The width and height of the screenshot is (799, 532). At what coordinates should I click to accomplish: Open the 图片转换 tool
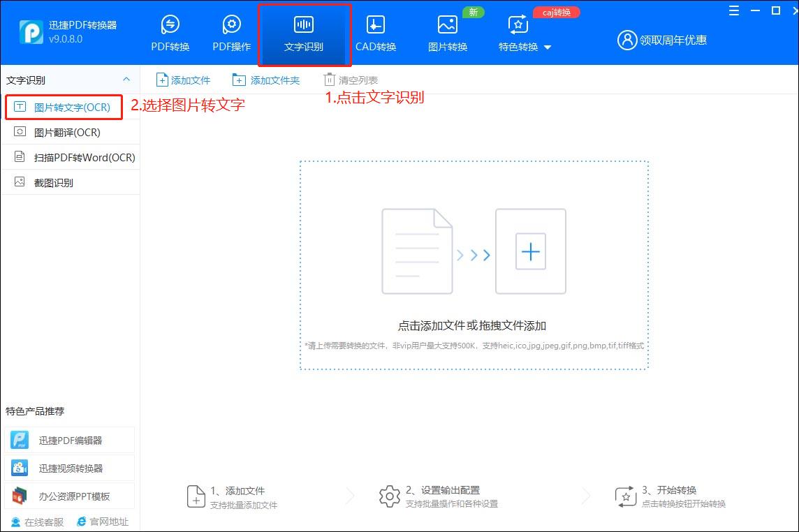[447, 31]
